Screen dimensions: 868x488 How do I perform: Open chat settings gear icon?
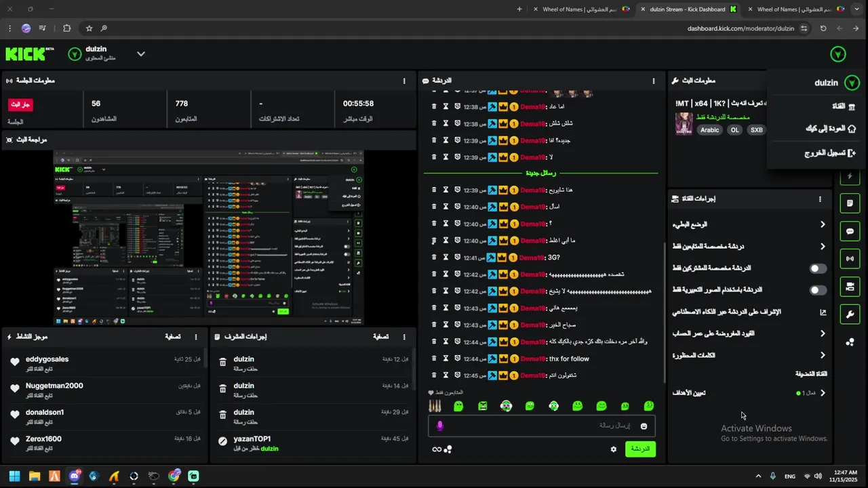(614, 449)
